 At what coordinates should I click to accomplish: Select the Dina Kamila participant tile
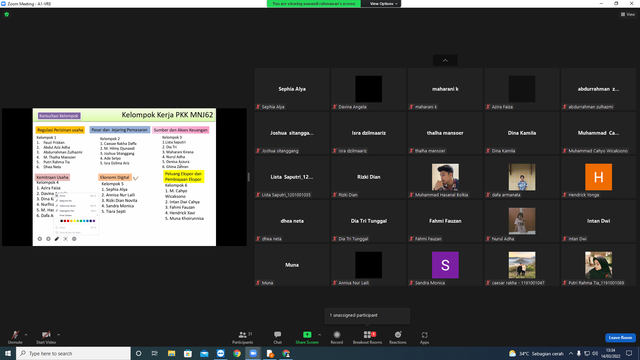coord(522,133)
